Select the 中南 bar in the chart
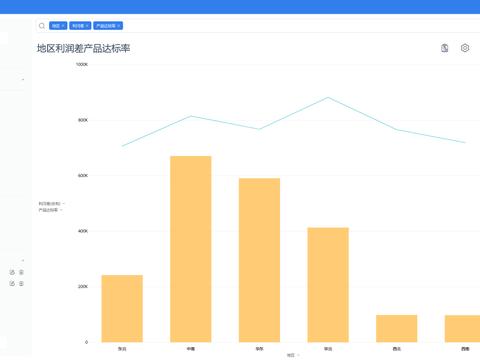 coord(191,249)
